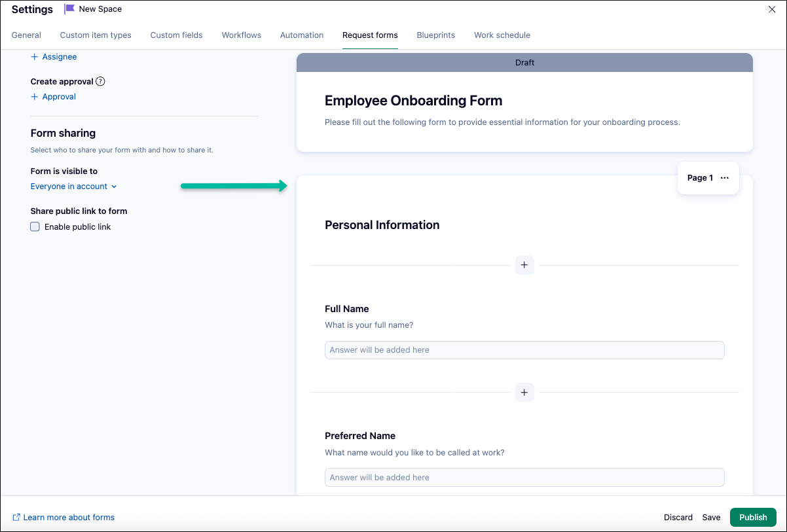Click the Preferred Name answer field
The width and height of the screenshot is (787, 532).
pyautogui.click(x=524, y=478)
